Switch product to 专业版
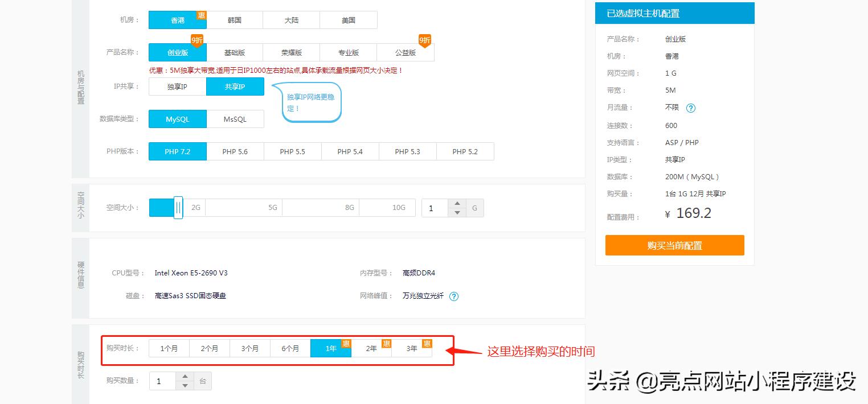This screenshot has height=404, width=868. click(x=348, y=52)
